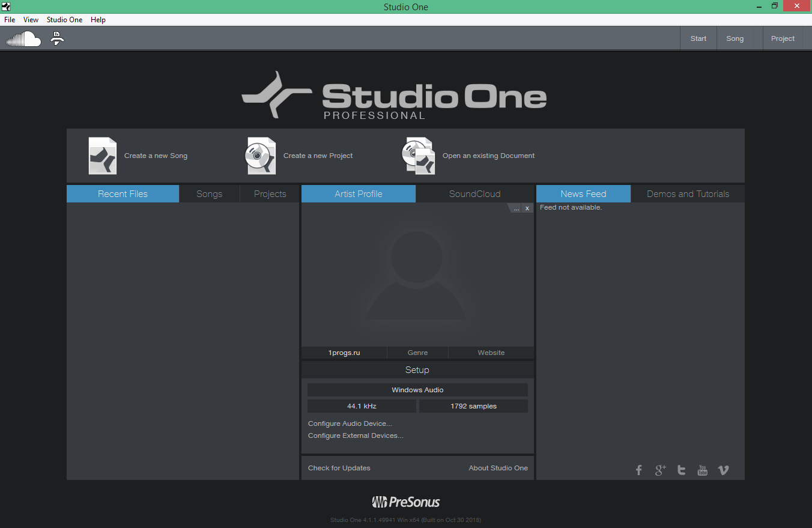
Task: Click the Google+ icon
Action: (660, 470)
